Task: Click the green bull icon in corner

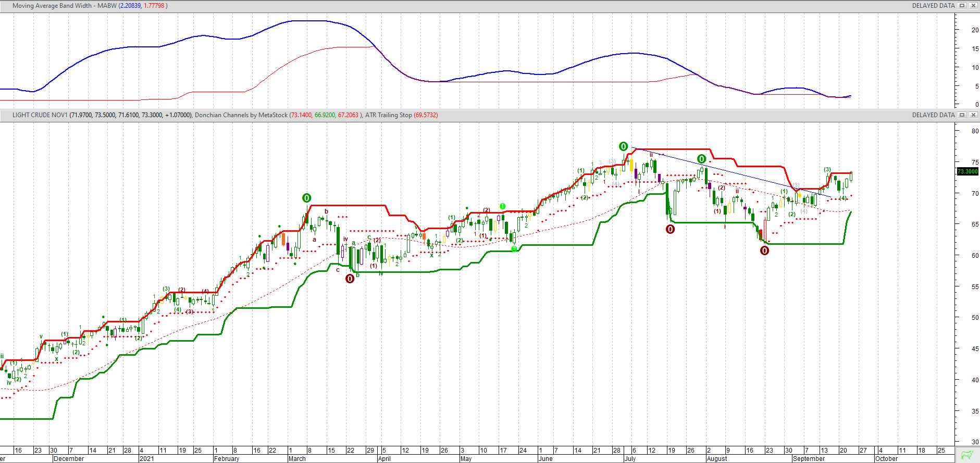Action: [x=967, y=455]
